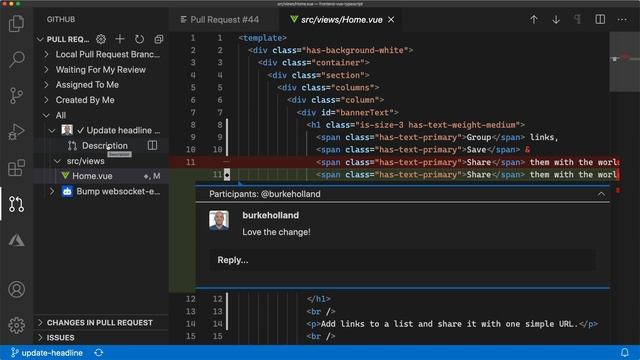Open the editor More Actions menu

click(x=622, y=20)
